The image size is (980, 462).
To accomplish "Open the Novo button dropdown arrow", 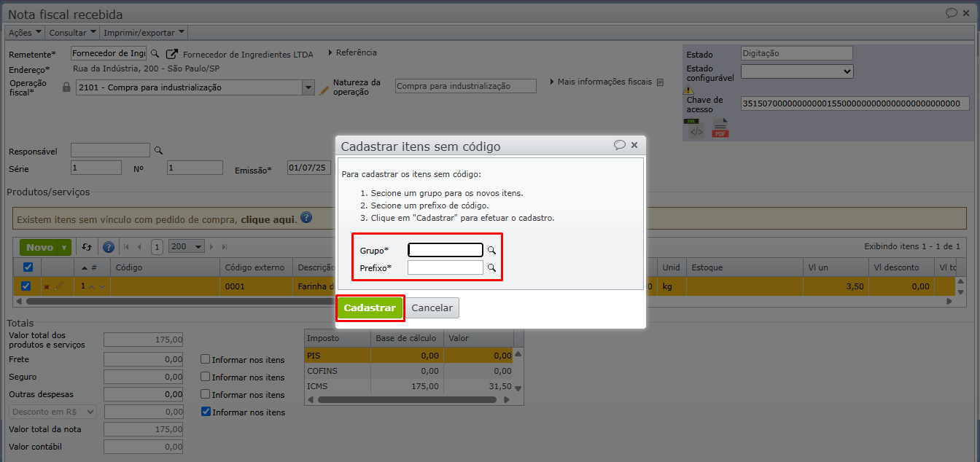I will (66, 248).
